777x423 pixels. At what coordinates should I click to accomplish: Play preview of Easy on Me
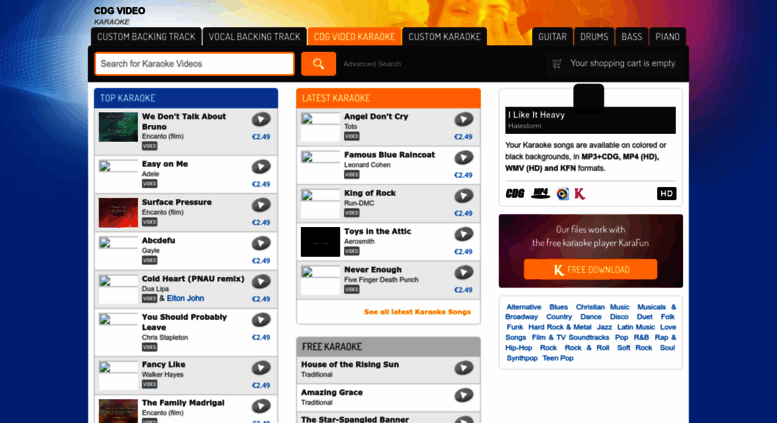coord(261,166)
